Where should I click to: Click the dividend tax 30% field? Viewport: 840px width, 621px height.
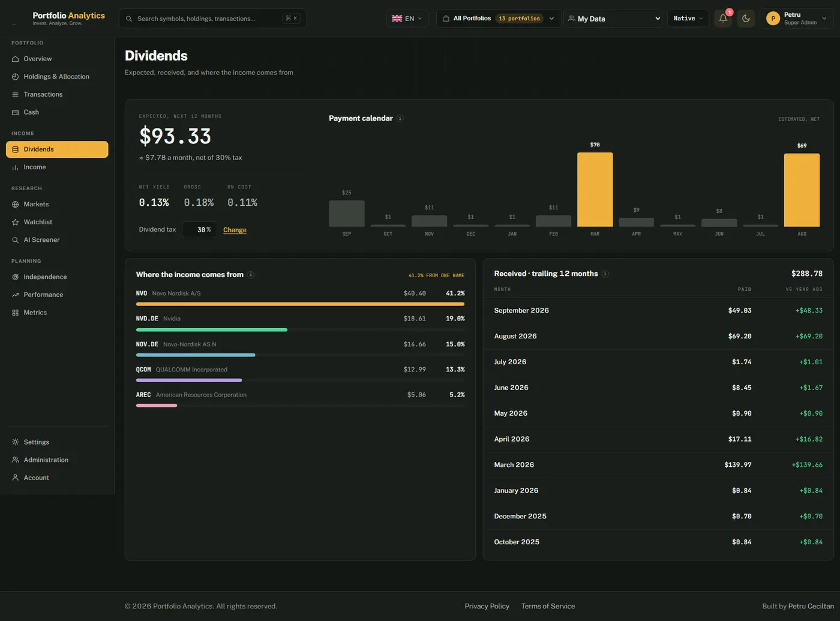point(200,230)
